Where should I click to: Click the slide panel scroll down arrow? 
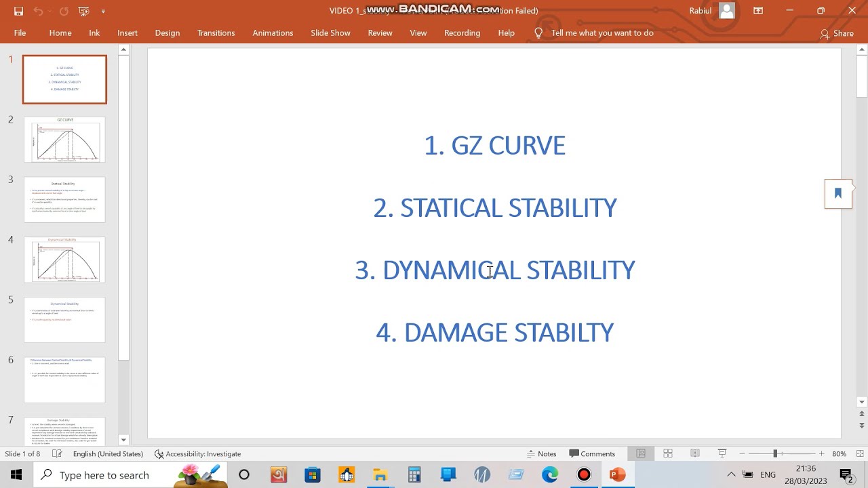click(x=123, y=440)
